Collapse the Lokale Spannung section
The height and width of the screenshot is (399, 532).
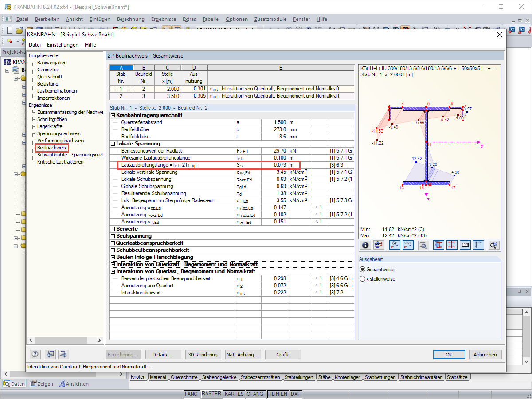click(113, 144)
